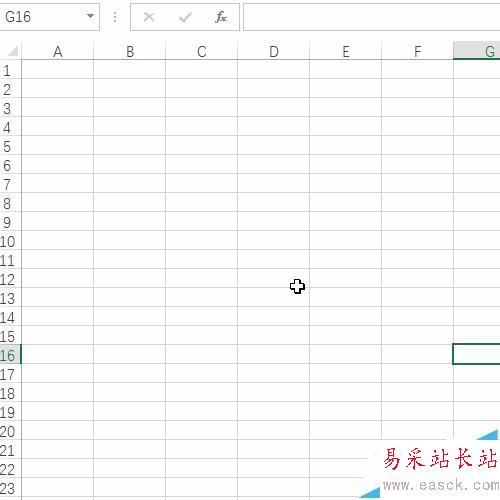Select row 17 header
The image size is (500, 500).
tap(10, 374)
